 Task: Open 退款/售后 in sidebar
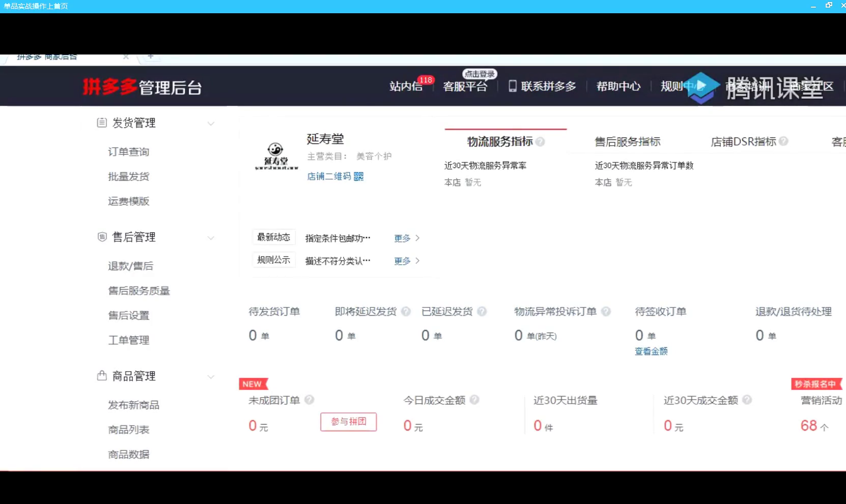point(130,266)
